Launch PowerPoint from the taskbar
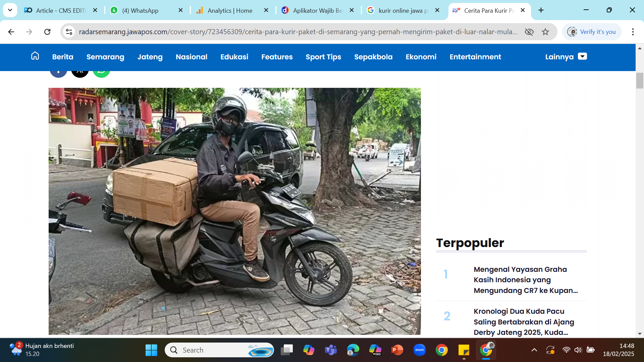 [397, 350]
